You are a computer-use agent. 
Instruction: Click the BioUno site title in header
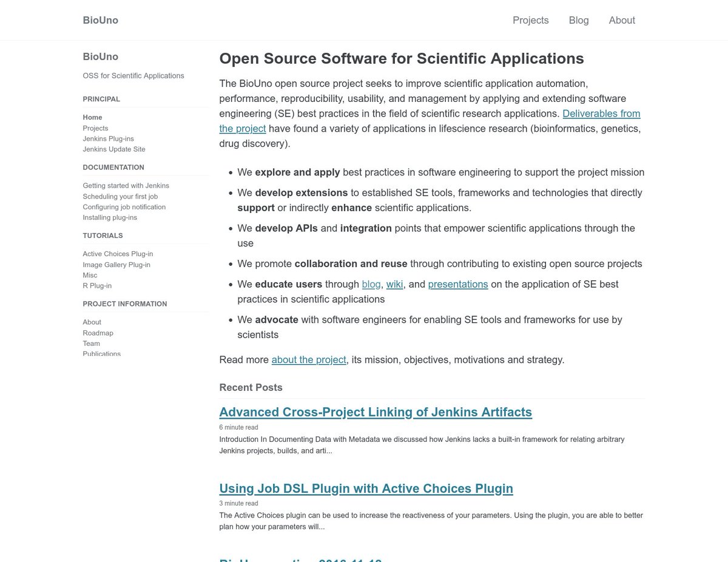pyautogui.click(x=101, y=20)
